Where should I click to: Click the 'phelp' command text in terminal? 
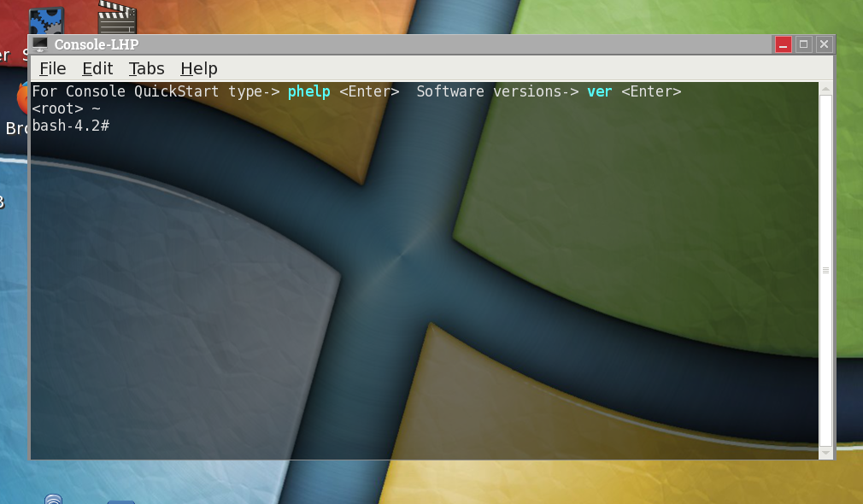[308, 91]
